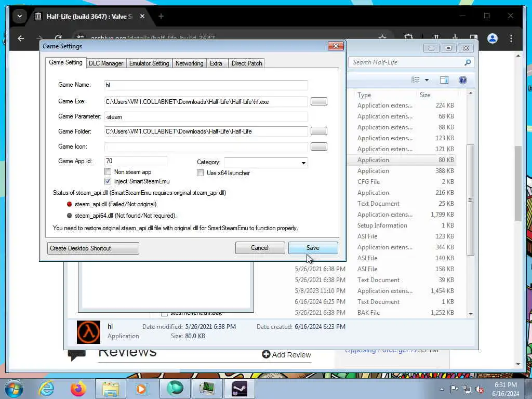Viewport: 532px width, 399px height.
Task: Open Windows Explorer folder taskbar icon
Action: [111, 389]
